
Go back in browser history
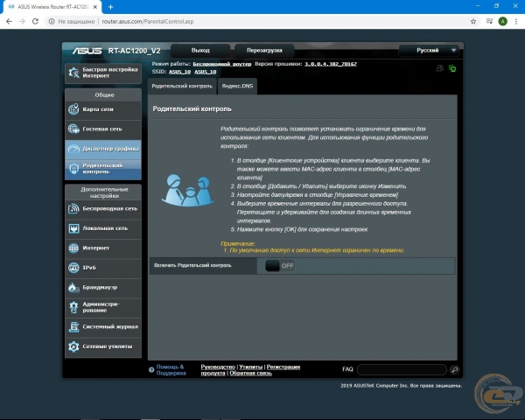[9, 21]
